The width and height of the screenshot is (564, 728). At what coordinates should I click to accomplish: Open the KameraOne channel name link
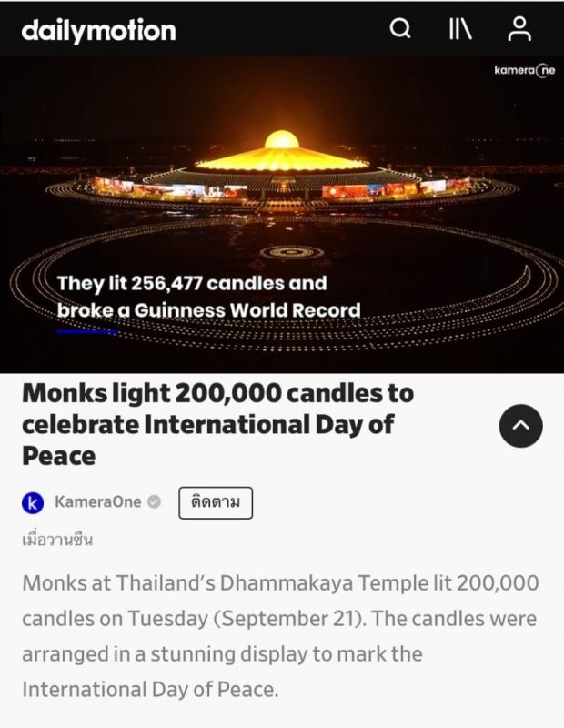pyautogui.click(x=98, y=502)
